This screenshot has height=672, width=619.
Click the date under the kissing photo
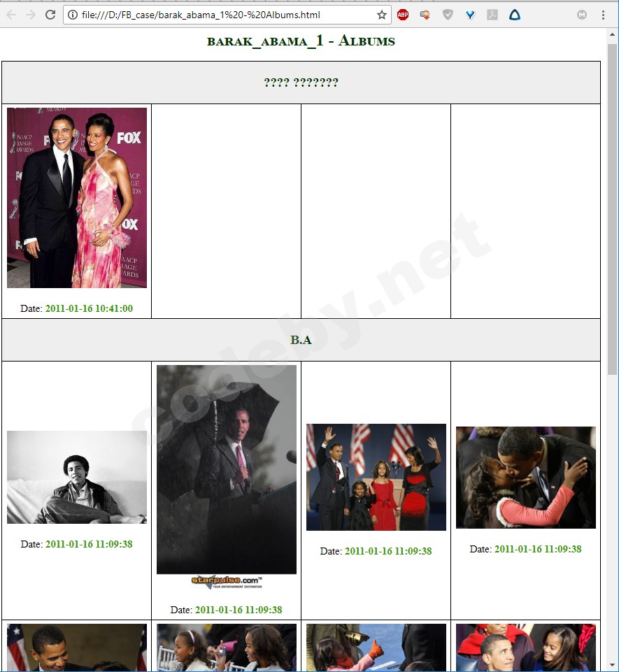coord(538,549)
